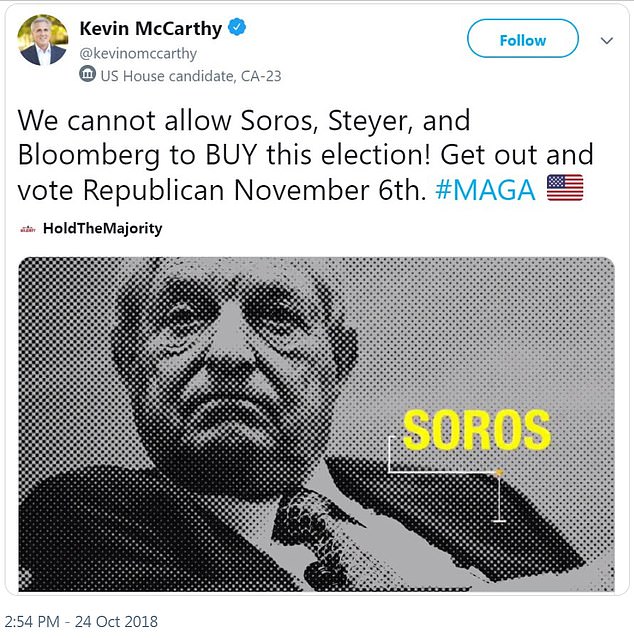Image resolution: width=634 pixels, height=638 pixels.
Task: Click the yellow SOROS caption in image
Action: [x=476, y=430]
